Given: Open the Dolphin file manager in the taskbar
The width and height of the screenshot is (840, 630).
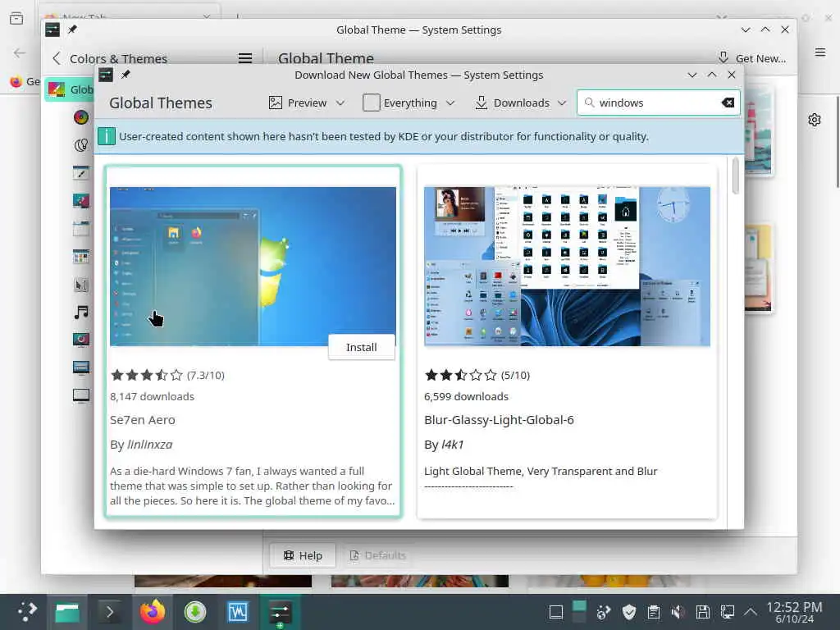Looking at the screenshot, I should click(67, 611).
